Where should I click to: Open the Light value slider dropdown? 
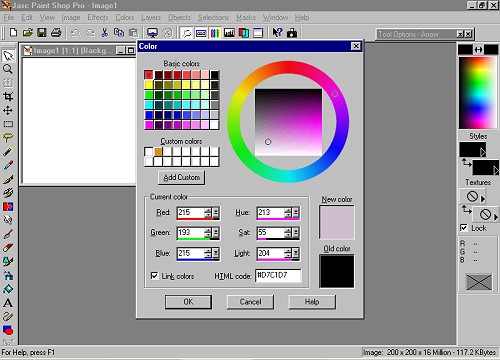click(x=296, y=253)
